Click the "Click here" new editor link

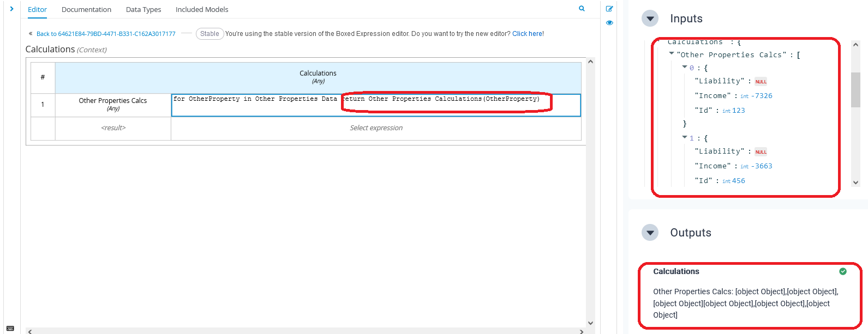(x=528, y=34)
